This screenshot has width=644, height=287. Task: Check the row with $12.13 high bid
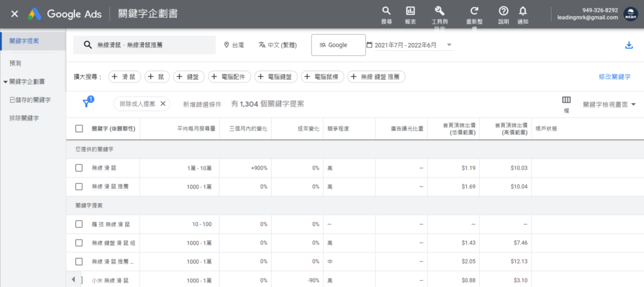pos(79,261)
